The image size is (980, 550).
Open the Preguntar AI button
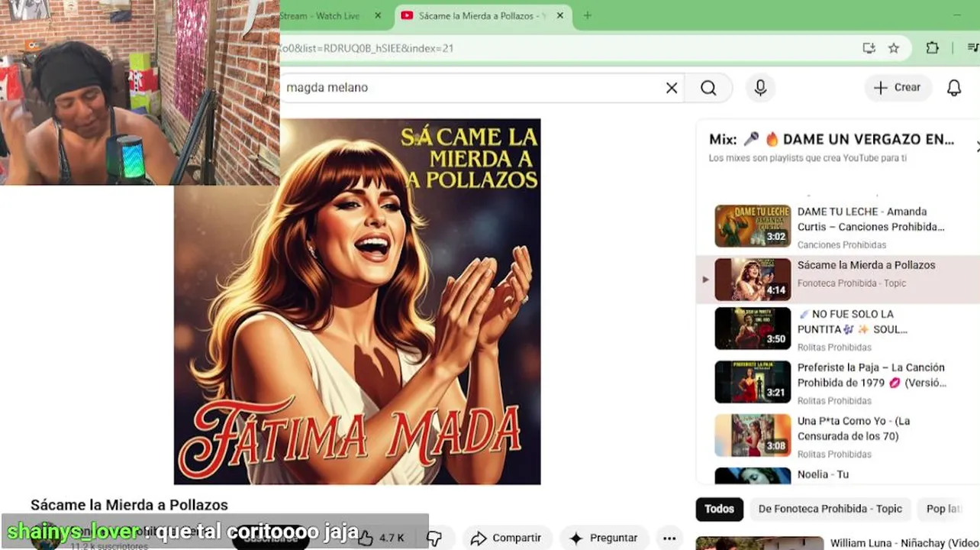(x=603, y=538)
